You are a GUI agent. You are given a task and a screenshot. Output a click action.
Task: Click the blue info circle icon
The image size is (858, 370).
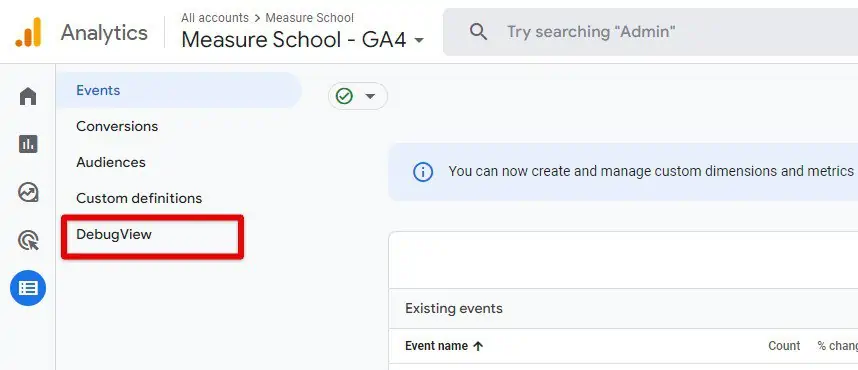pyautogui.click(x=422, y=172)
